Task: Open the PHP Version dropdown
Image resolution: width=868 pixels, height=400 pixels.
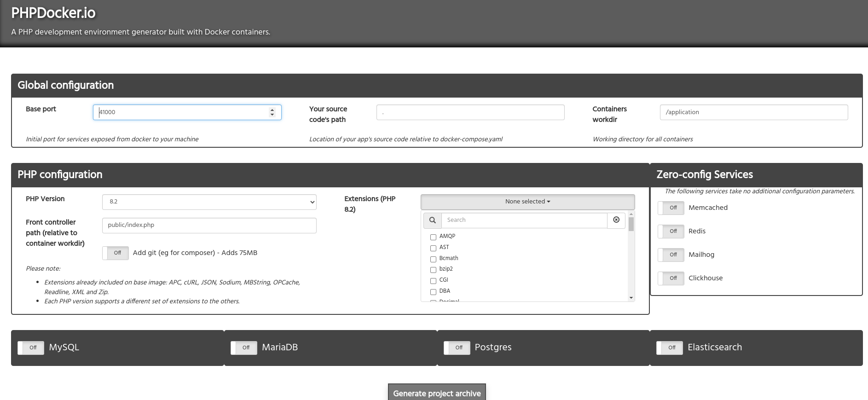Action: point(209,202)
